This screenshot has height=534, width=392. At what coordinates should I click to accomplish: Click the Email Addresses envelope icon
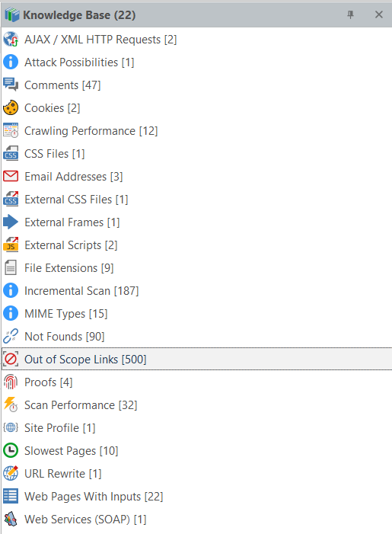(11, 177)
